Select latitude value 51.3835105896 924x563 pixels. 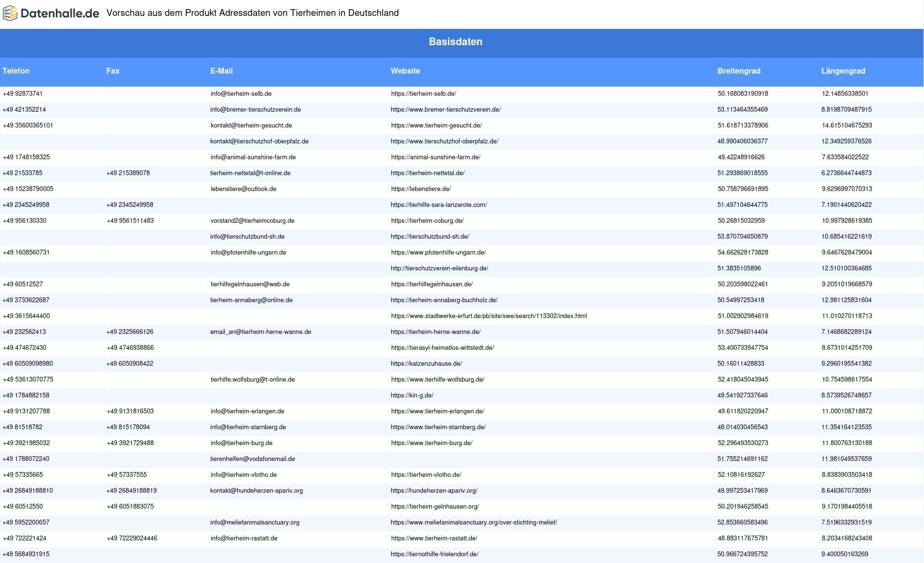[x=739, y=269]
